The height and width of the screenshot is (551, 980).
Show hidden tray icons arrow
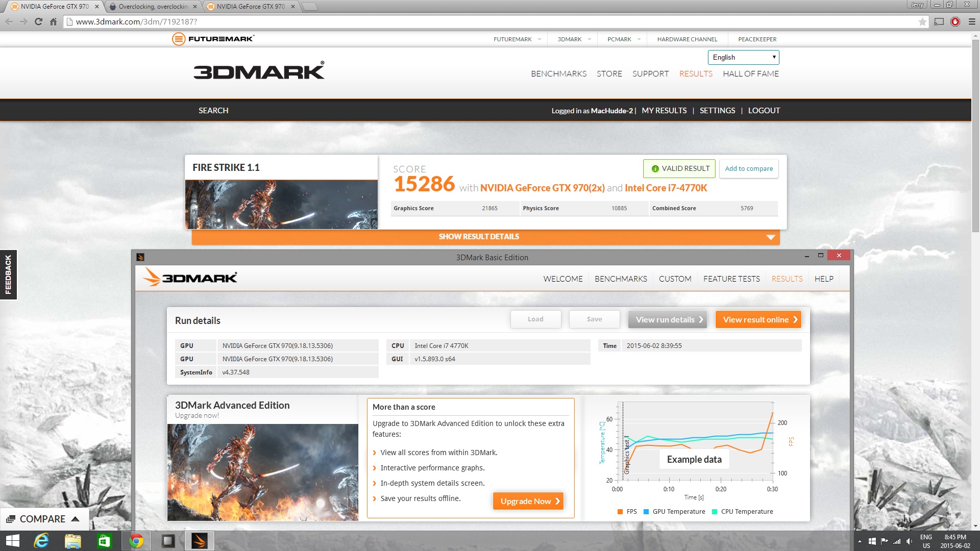pyautogui.click(x=860, y=541)
